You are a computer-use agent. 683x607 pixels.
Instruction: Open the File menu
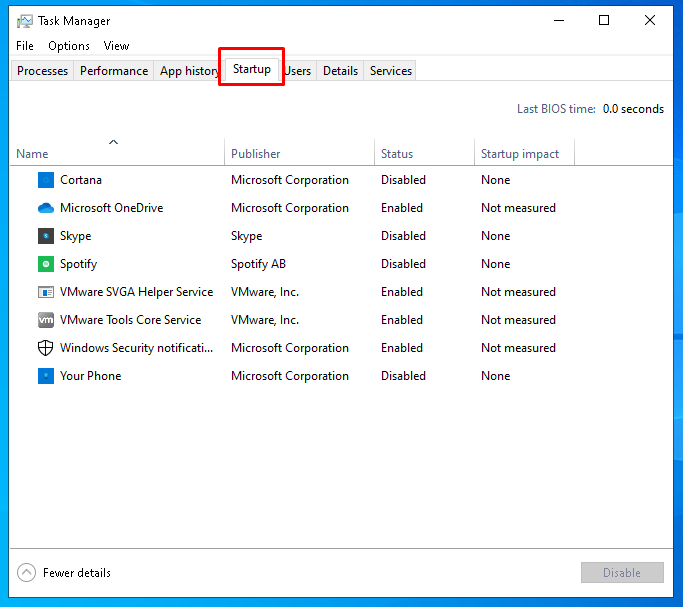(25, 46)
